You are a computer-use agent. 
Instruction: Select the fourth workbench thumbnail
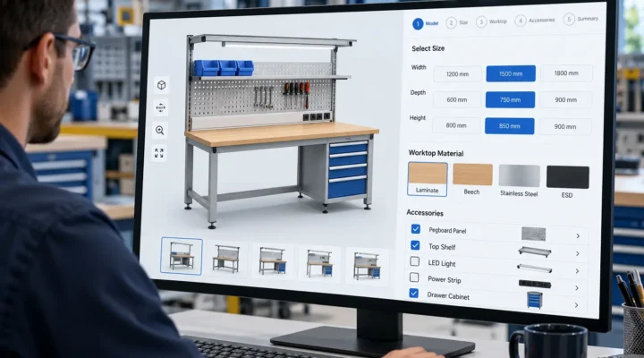tap(319, 263)
